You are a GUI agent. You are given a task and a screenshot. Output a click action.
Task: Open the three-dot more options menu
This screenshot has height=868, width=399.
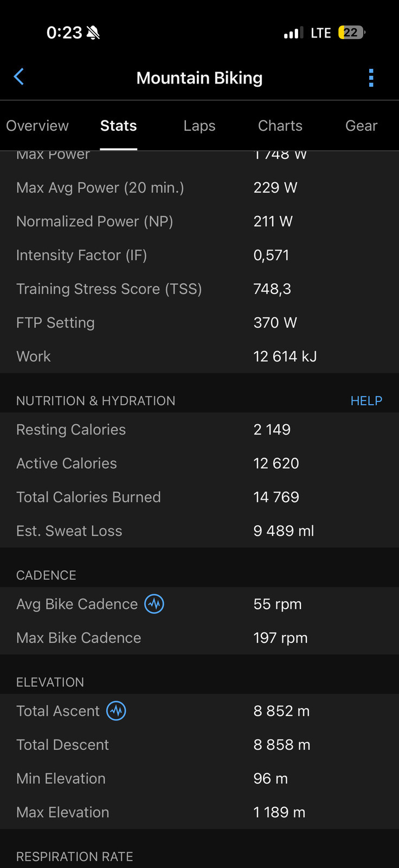(371, 78)
